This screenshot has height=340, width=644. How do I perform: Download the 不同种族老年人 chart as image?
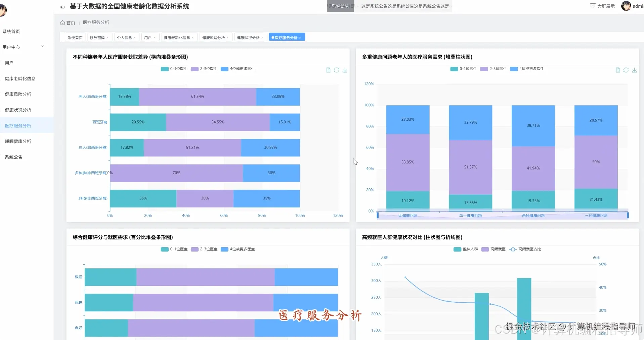tap(345, 70)
